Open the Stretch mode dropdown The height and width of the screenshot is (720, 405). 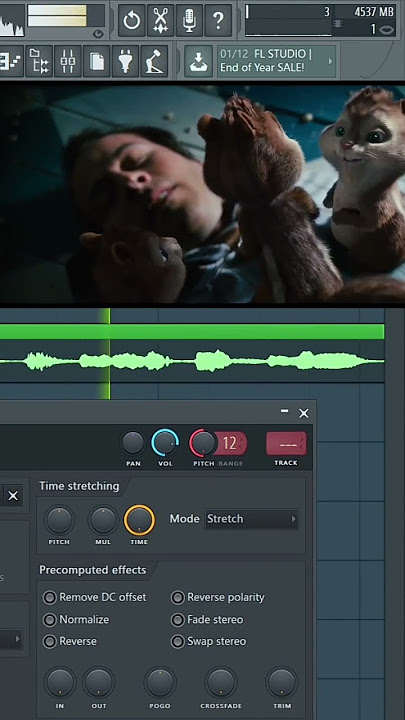[252, 519]
